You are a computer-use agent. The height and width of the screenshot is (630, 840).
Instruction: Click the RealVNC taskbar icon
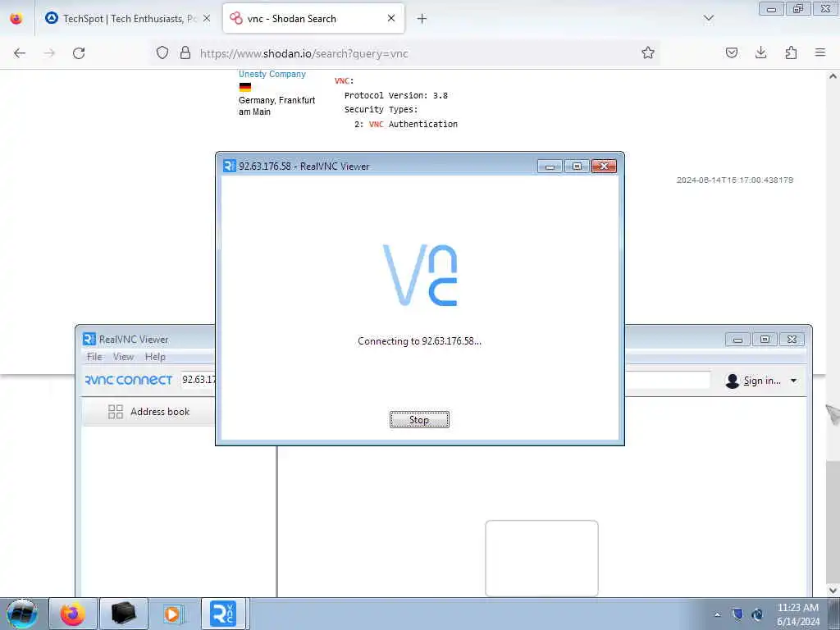click(223, 614)
